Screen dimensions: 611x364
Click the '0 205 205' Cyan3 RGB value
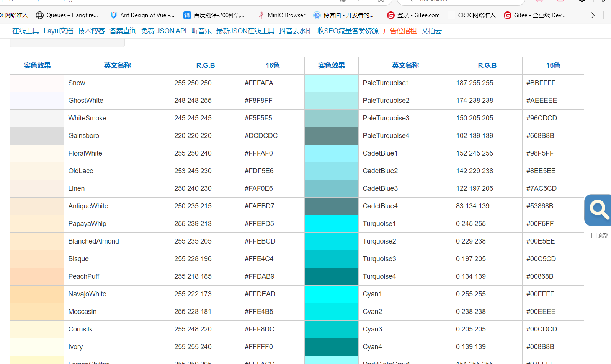[x=471, y=329]
